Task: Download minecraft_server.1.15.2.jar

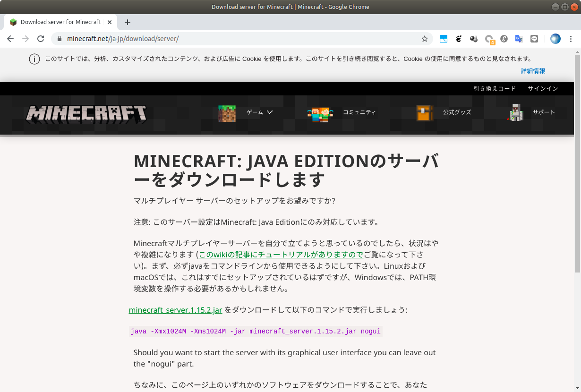Action: click(x=175, y=310)
